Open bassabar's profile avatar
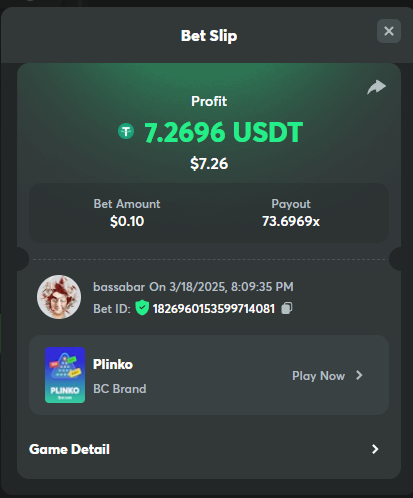The height and width of the screenshot is (498, 413). [59, 297]
